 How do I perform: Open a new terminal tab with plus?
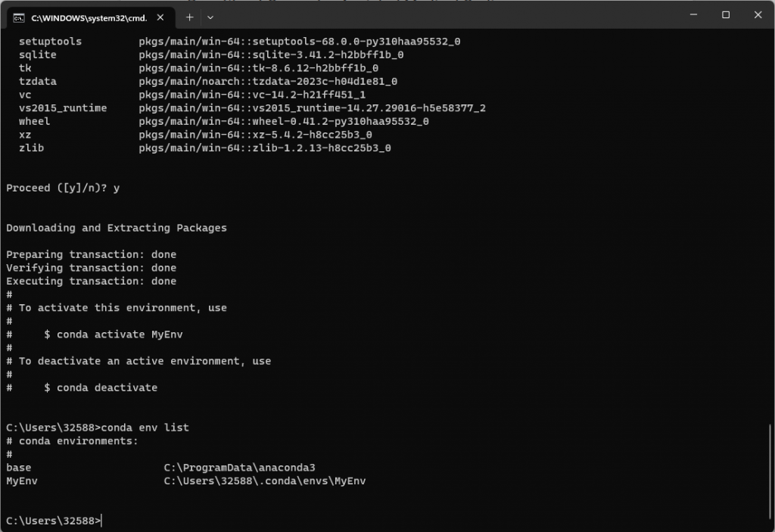click(189, 17)
